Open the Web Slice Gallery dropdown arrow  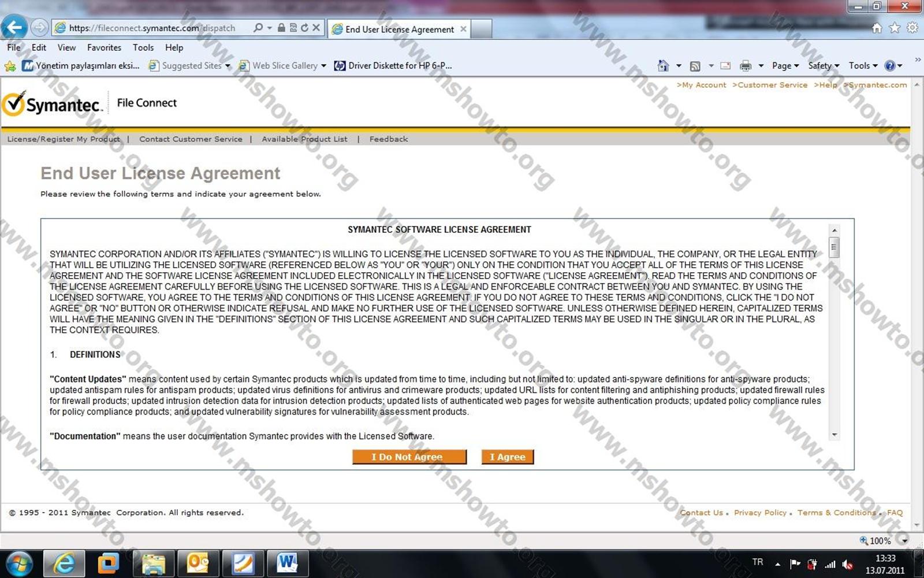click(x=323, y=66)
